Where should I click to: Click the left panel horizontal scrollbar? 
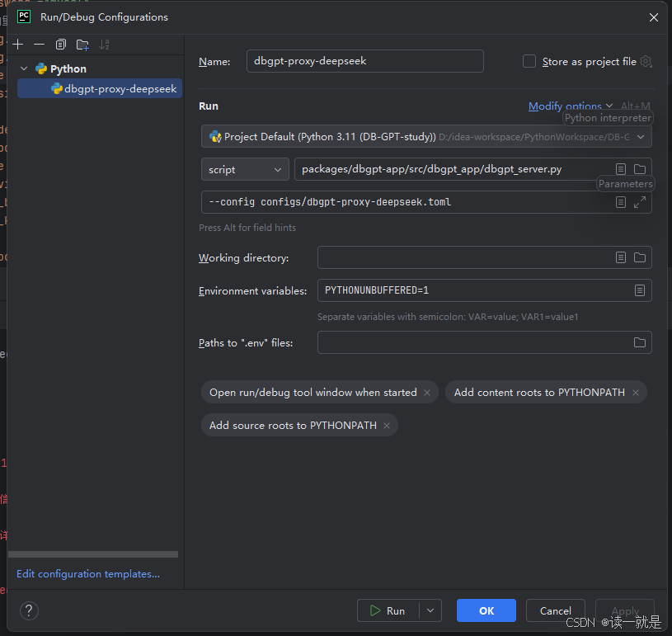pyautogui.click(x=93, y=554)
